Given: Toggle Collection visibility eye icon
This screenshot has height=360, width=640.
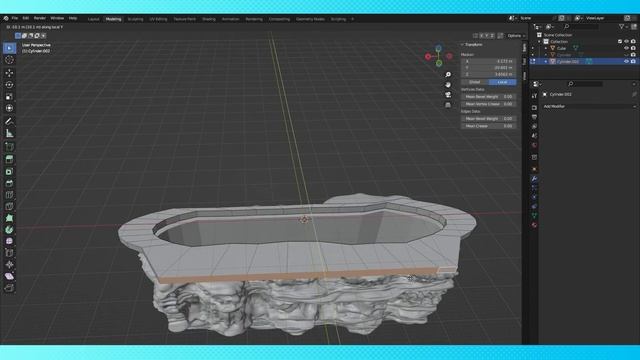Looking at the screenshot, I should [x=627, y=42].
